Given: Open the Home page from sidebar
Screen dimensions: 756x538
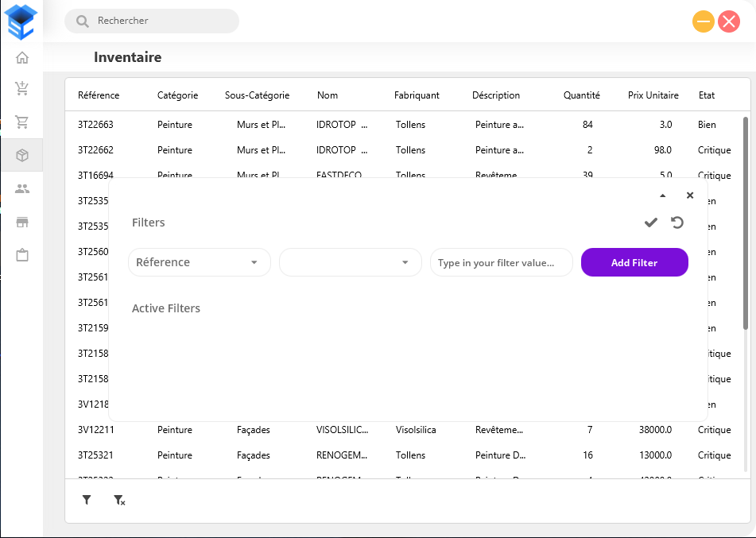Looking at the screenshot, I should (x=22, y=57).
